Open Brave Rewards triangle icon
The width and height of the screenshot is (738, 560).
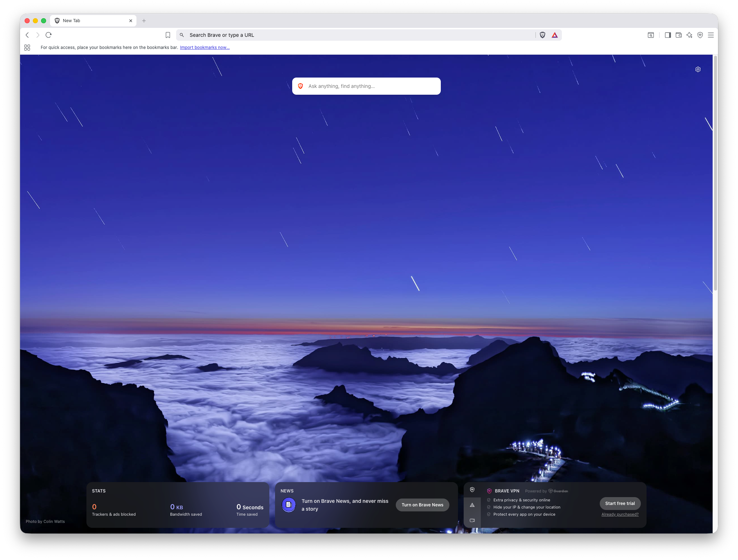pos(555,35)
